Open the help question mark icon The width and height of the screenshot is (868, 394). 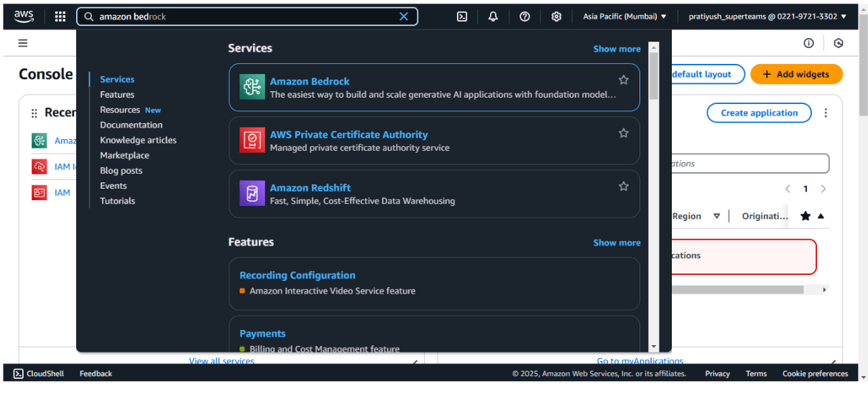click(525, 17)
